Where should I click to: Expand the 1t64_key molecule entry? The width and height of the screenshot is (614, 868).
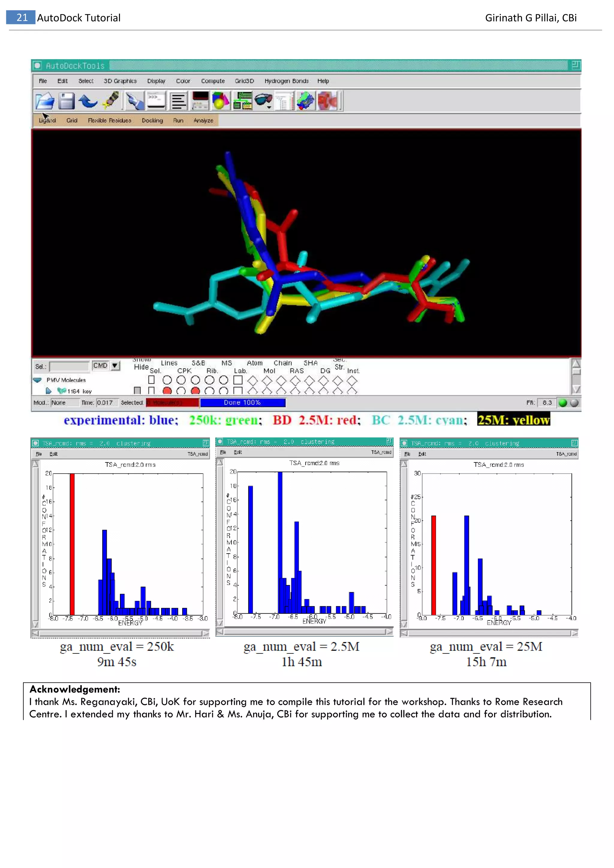click(x=48, y=391)
